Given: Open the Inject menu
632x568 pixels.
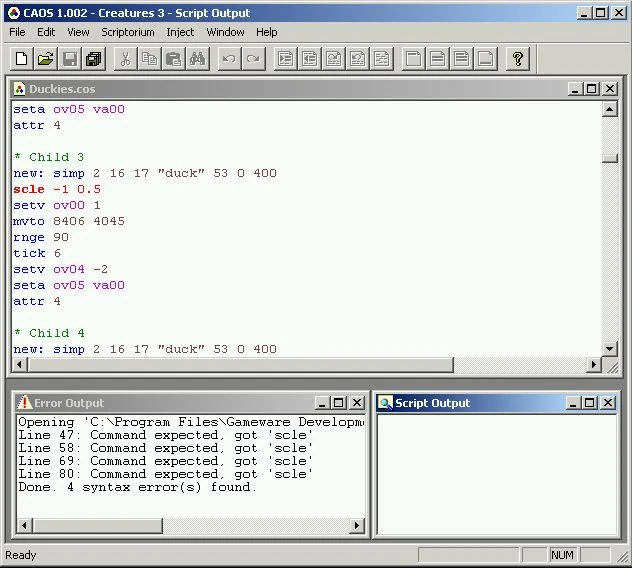Looking at the screenshot, I should tap(180, 32).
